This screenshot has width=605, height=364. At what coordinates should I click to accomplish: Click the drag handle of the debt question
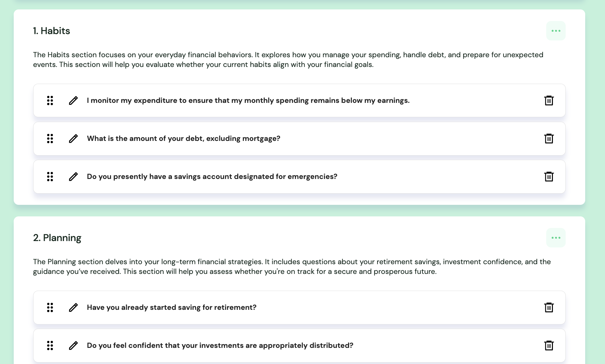(x=50, y=138)
